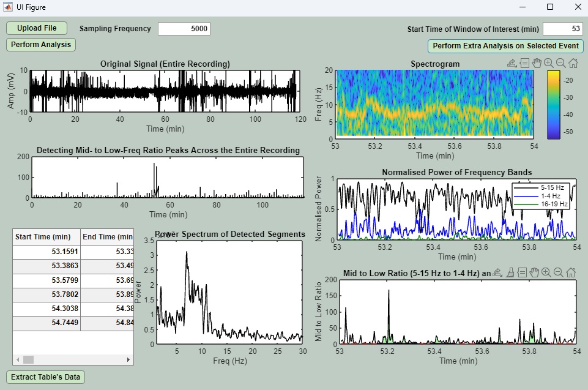Image resolution: width=588 pixels, height=390 pixels.
Task: Select End Time cell in 54.7449 row
Action: (x=107, y=323)
